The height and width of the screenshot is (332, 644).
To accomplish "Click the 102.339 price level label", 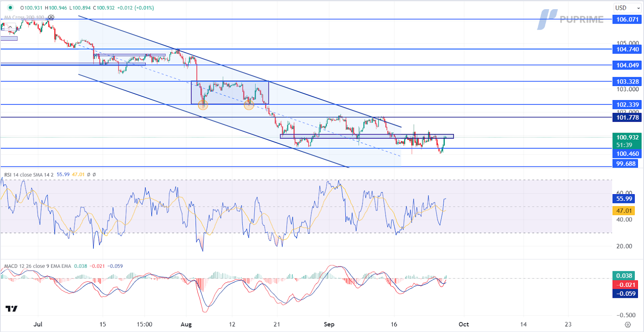I will click(x=627, y=105).
